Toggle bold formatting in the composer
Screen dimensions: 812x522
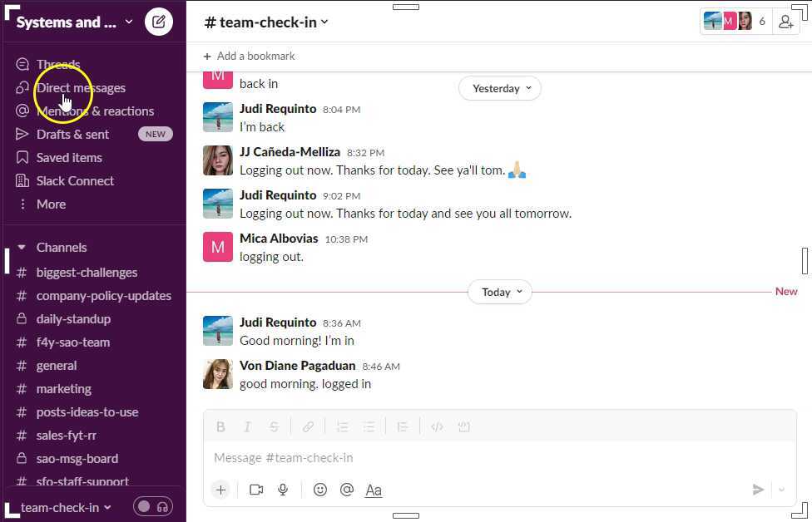(220, 426)
